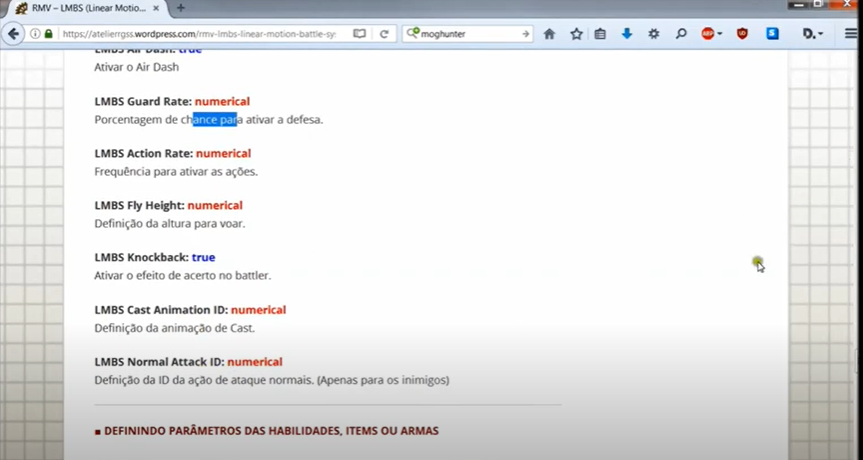Click the D extension icon

point(810,34)
